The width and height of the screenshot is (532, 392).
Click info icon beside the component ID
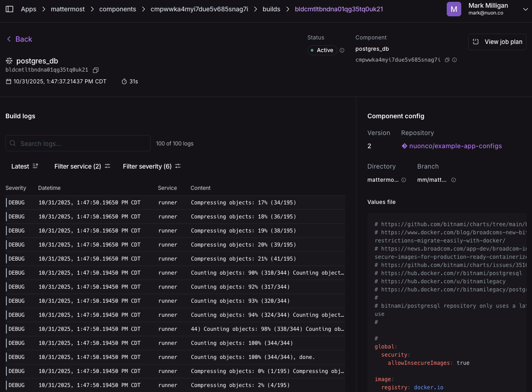point(454,60)
